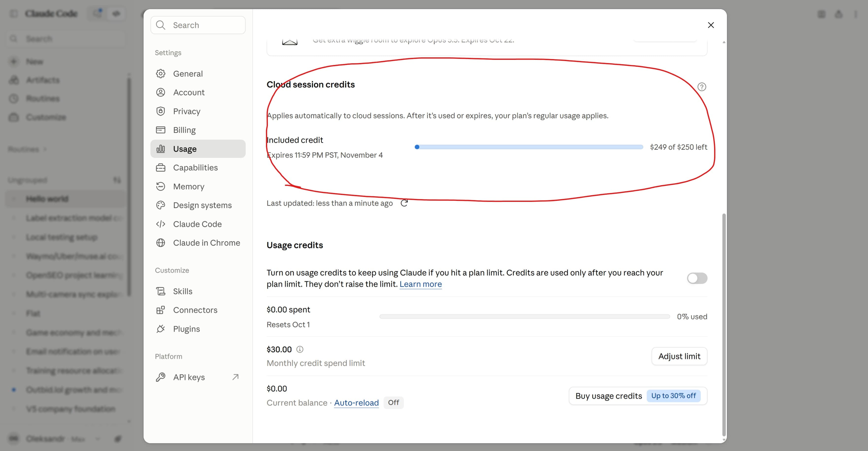
Task: Open the Oleksandr account menu chevron
Action: (98, 438)
